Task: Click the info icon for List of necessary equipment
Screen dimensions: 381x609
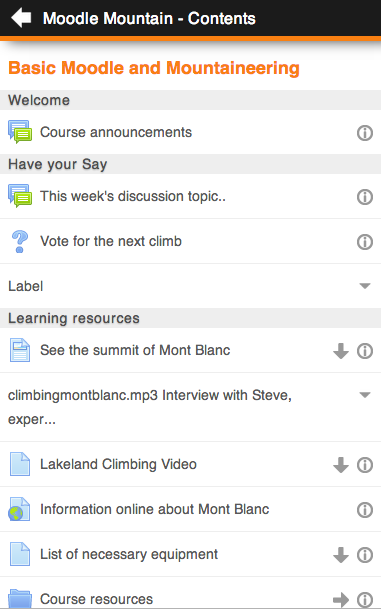Action: 365,555
